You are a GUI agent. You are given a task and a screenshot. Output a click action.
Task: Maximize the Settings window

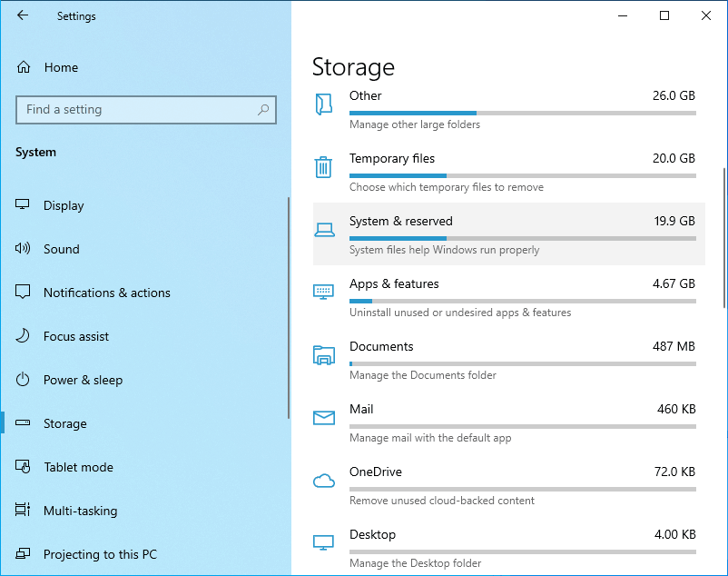coord(664,15)
